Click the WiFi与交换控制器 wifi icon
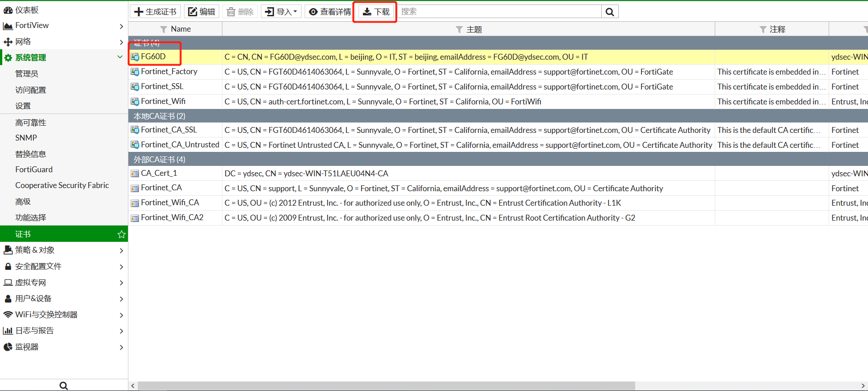Image resolution: width=868 pixels, height=391 pixels. (x=8, y=315)
